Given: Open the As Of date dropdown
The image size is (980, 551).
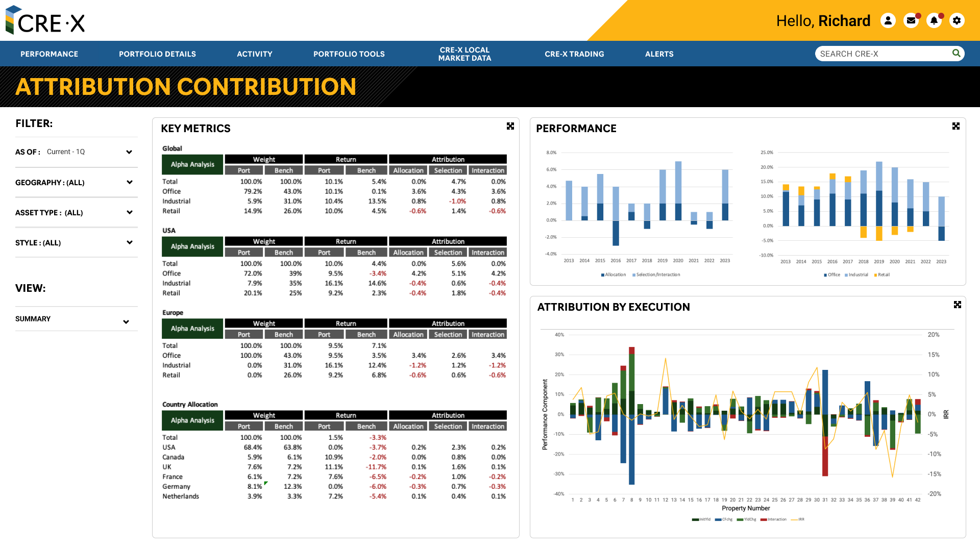Looking at the screenshot, I should point(129,152).
